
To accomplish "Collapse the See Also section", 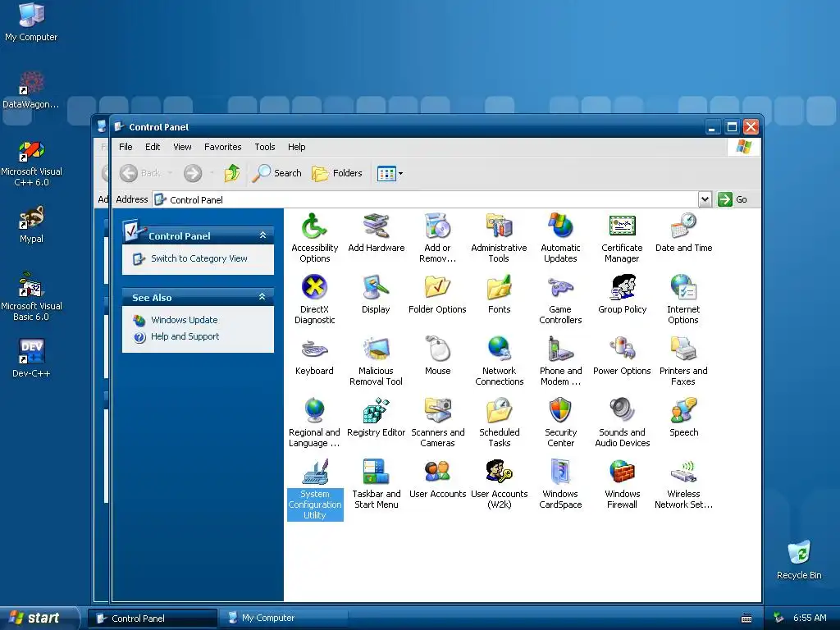I will (262, 297).
